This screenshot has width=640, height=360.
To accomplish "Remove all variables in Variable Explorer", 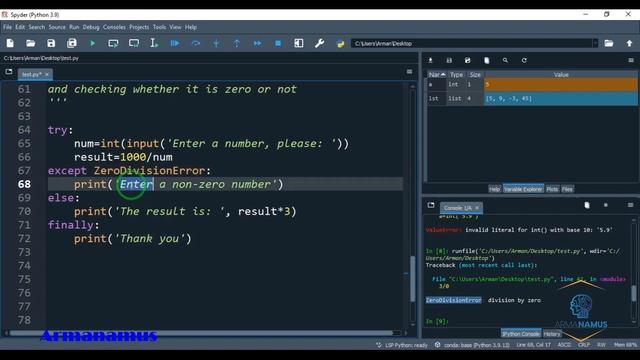I will coord(487,60).
